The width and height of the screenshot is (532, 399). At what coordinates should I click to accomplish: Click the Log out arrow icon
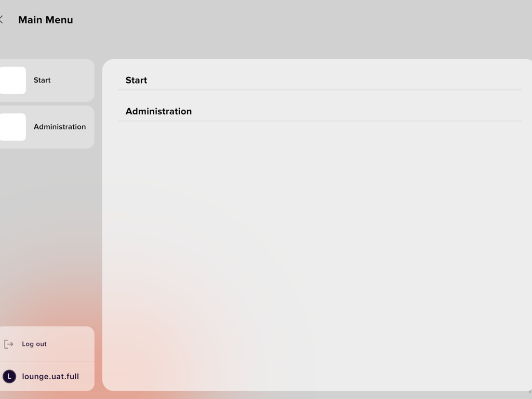[x=8, y=343]
